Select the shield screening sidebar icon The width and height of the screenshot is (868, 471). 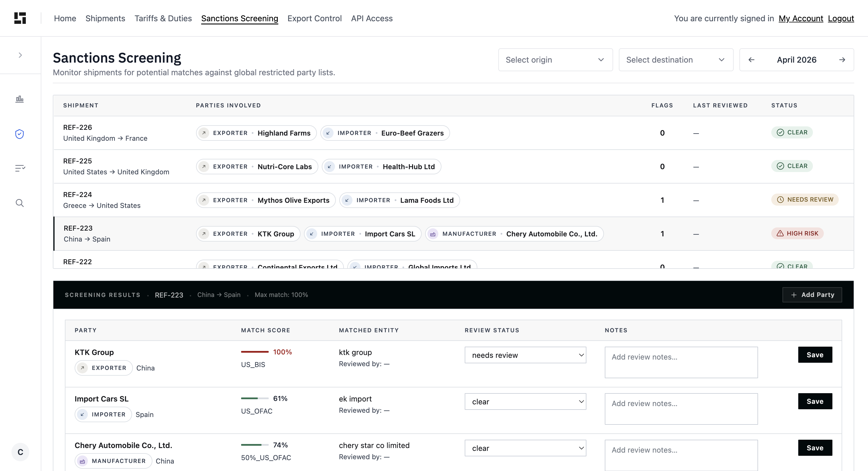[20, 134]
